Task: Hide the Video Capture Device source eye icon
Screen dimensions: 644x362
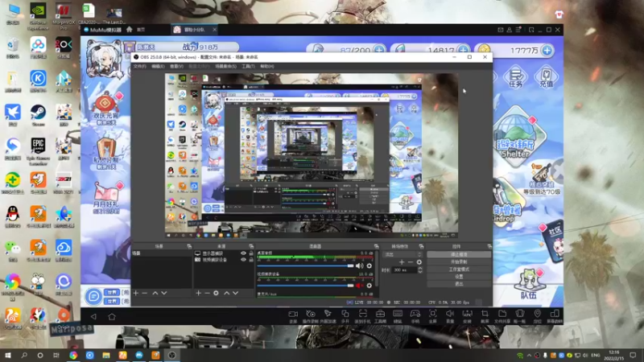Action: 243,259
